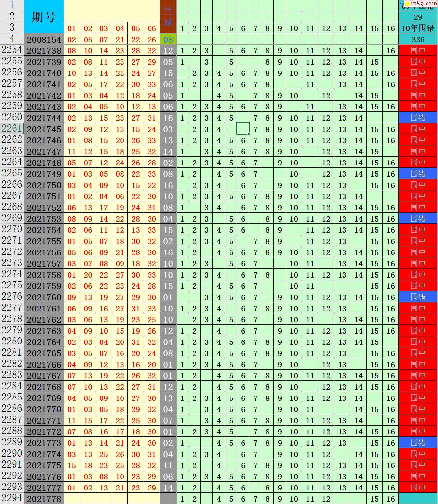Screen dimensions: 438x504
Task: Select the 16 cell in row 2021778
Action: coord(391,499)
